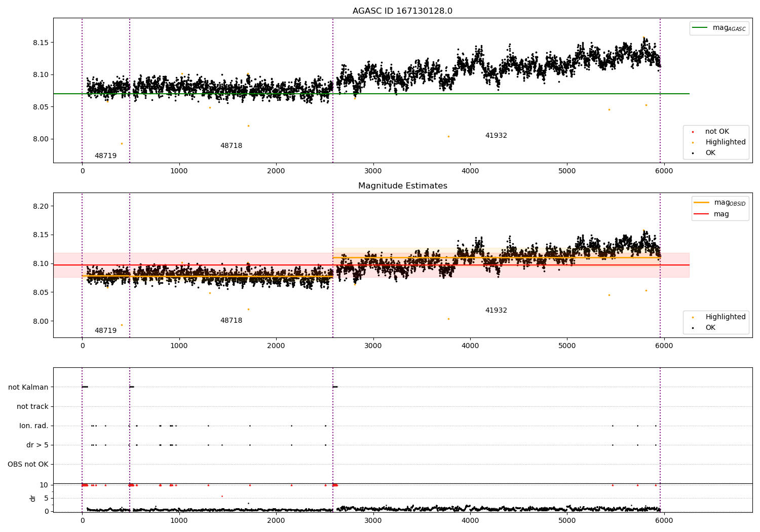Click the 3000 x-tick under top plot
The height and width of the screenshot is (532, 760).
click(373, 171)
